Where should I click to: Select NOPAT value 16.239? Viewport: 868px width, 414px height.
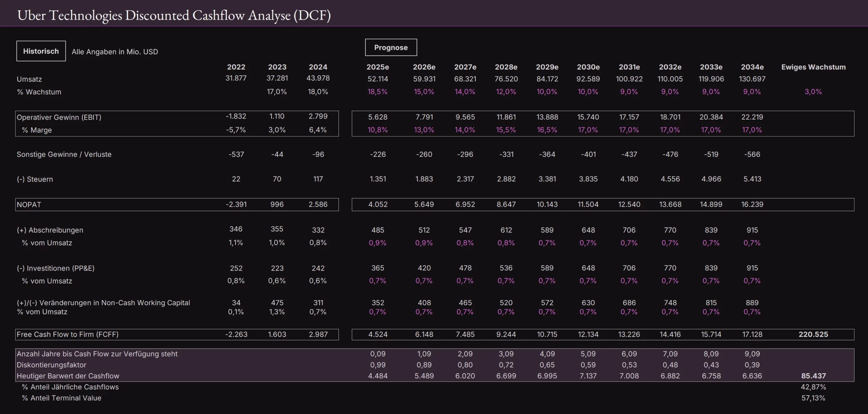point(752,205)
